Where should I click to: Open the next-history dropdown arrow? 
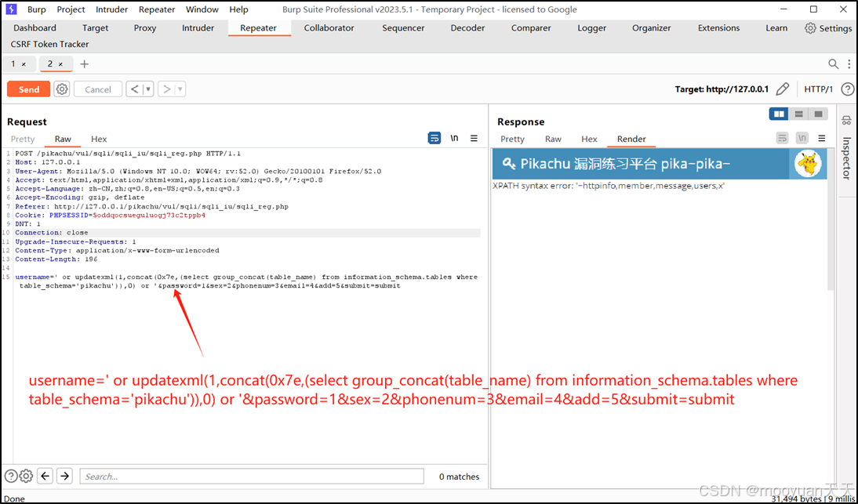click(180, 89)
